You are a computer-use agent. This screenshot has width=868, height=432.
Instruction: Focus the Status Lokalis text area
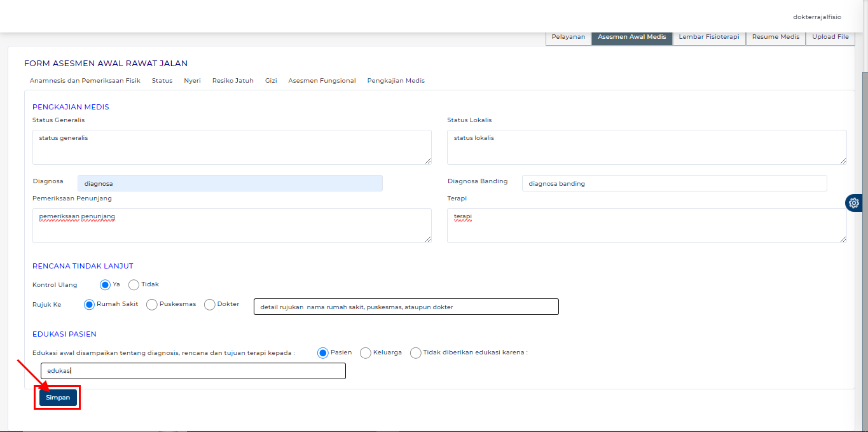click(646, 147)
